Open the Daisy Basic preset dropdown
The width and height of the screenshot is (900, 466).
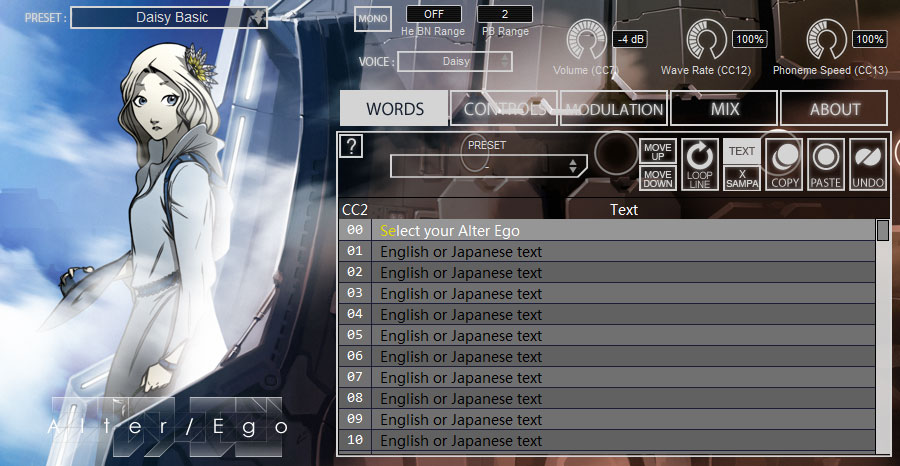tap(169, 17)
